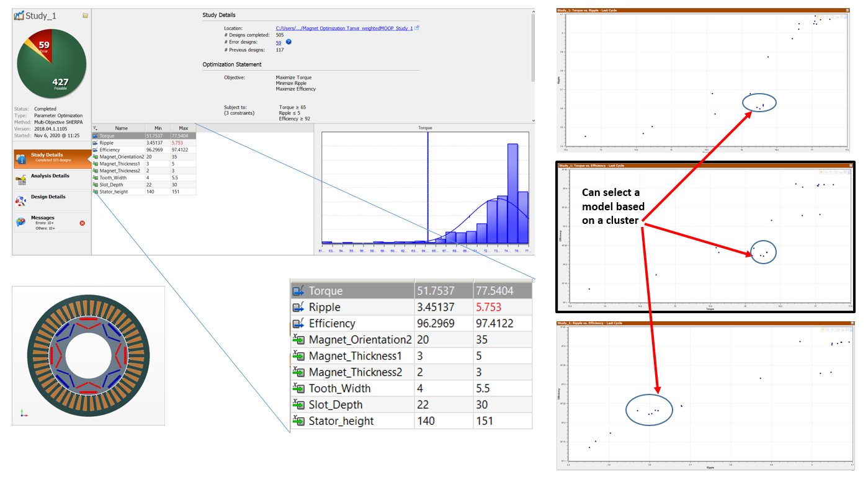Activate the zoom magnifier on the Torque vs Ripple plot
Image resolution: width=868 pixels, height=485 pixels.
coord(823,17)
